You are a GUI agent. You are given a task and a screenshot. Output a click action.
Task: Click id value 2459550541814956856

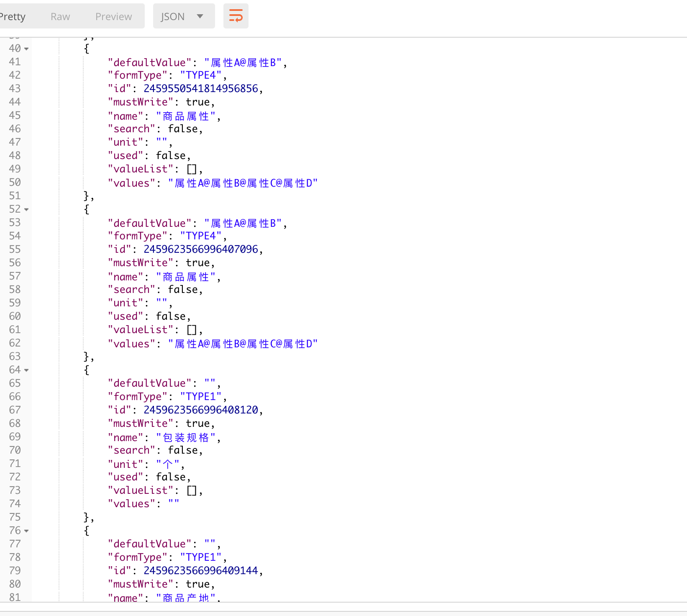pyautogui.click(x=201, y=89)
